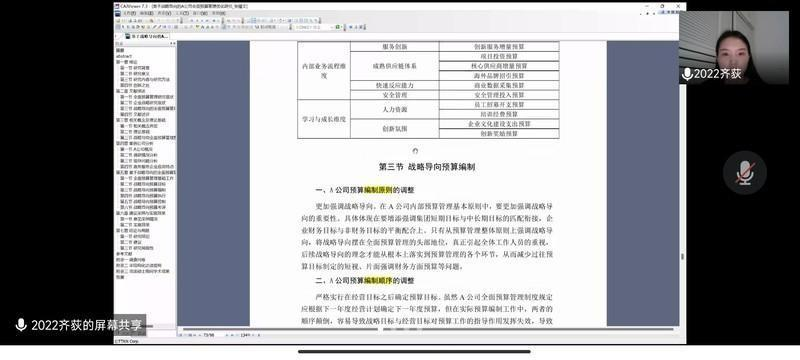Click microphone icon beside 2022齐荻 name
Viewport: 800px width, 360px height.
(687, 74)
